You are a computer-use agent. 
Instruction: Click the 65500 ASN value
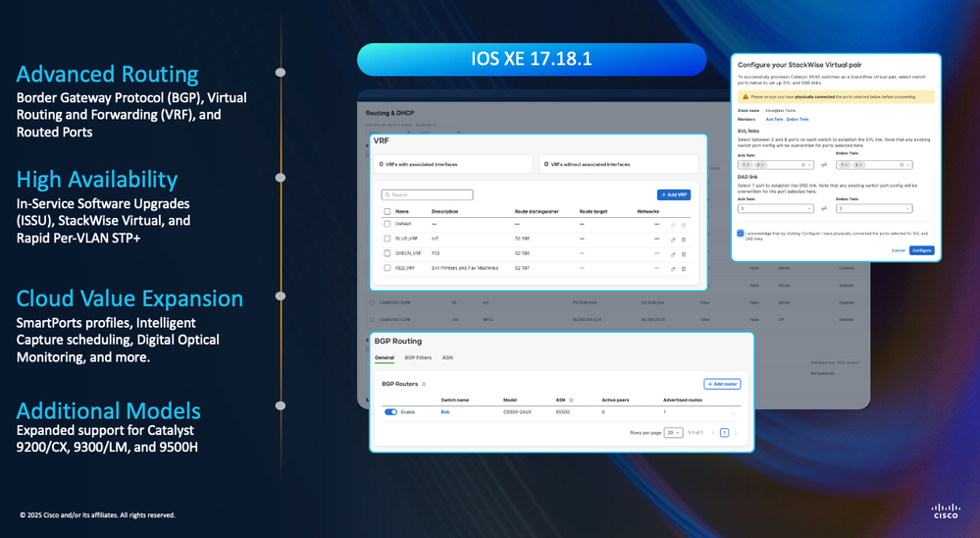(562, 412)
